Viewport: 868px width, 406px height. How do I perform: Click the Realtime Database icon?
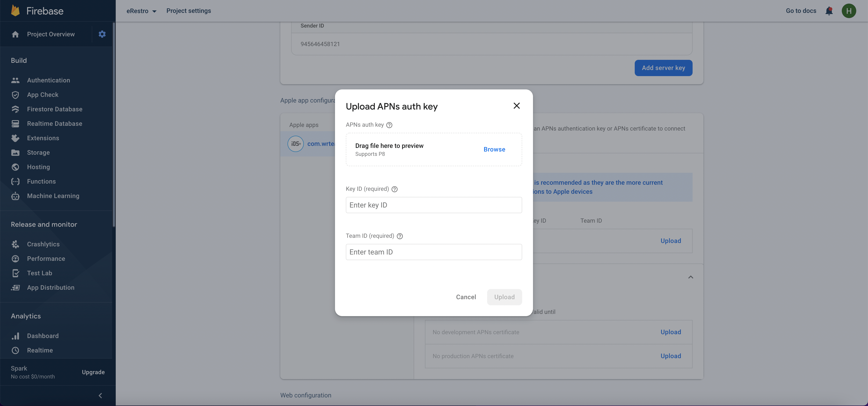point(15,124)
